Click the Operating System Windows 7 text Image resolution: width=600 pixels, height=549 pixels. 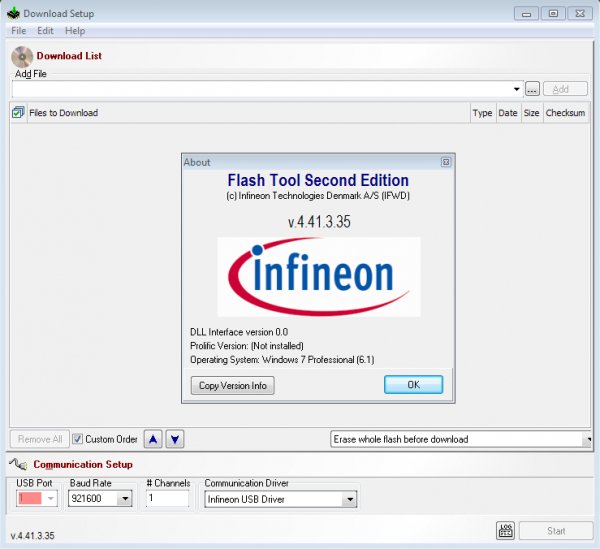click(x=282, y=360)
